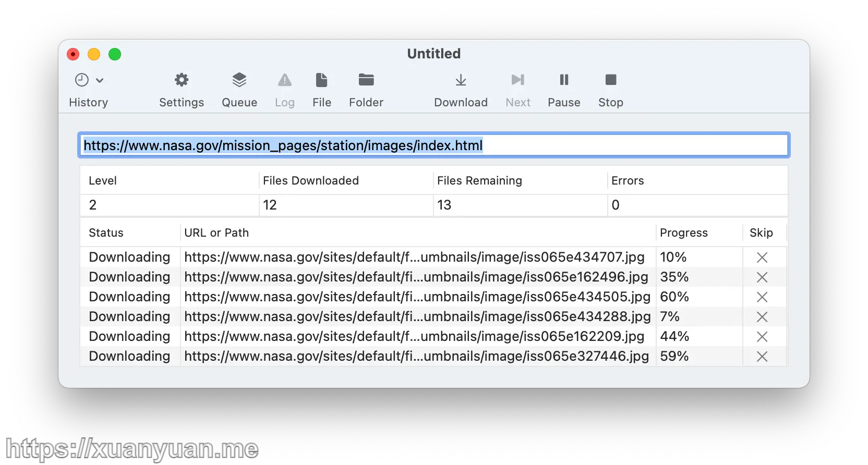Pause the current downloads
The height and width of the screenshot is (465, 868).
coord(564,80)
